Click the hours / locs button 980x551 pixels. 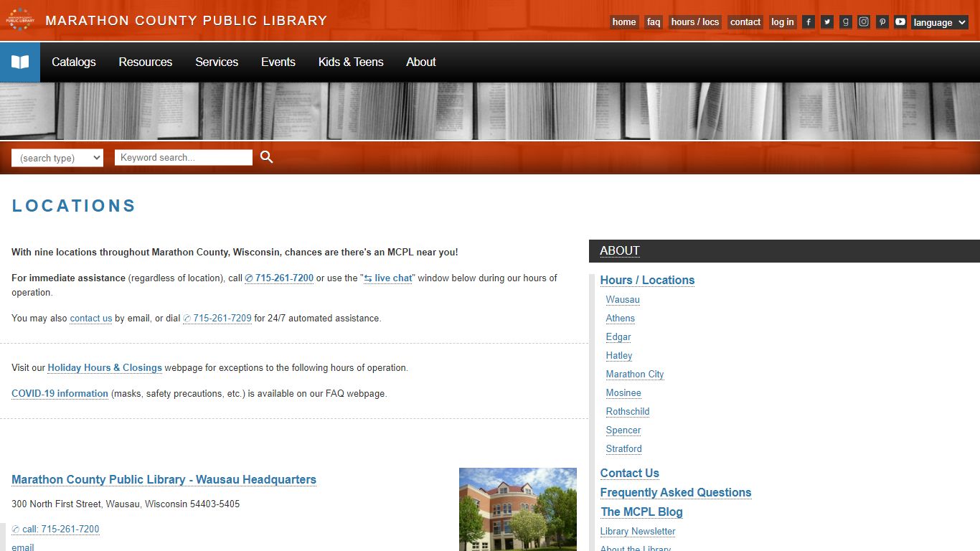click(695, 22)
